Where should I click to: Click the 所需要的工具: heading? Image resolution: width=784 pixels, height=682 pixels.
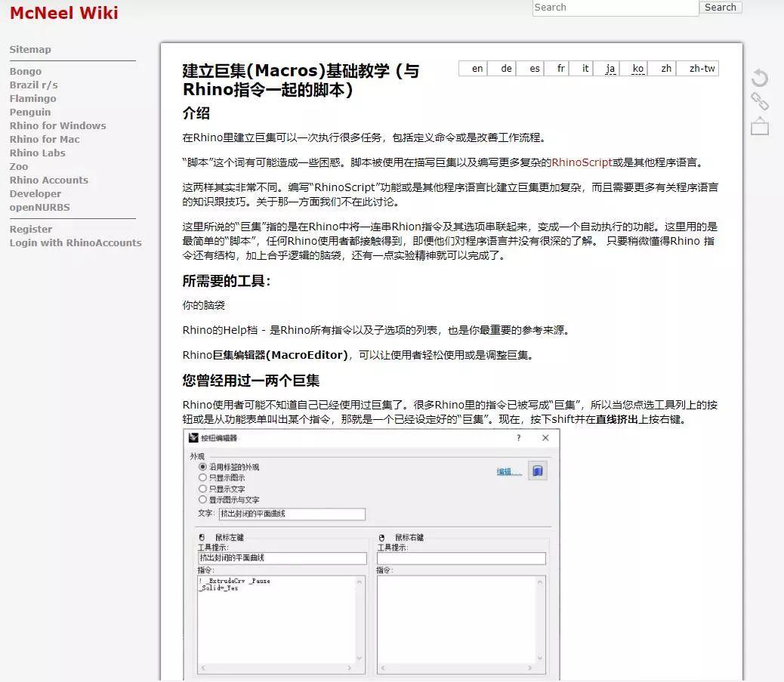pos(227,281)
